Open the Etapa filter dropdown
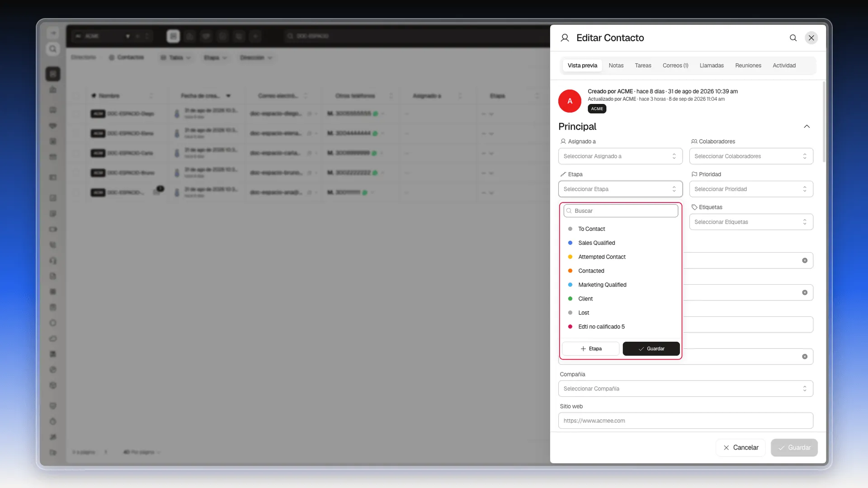This screenshot has width=868, height=488. [215, 58]
